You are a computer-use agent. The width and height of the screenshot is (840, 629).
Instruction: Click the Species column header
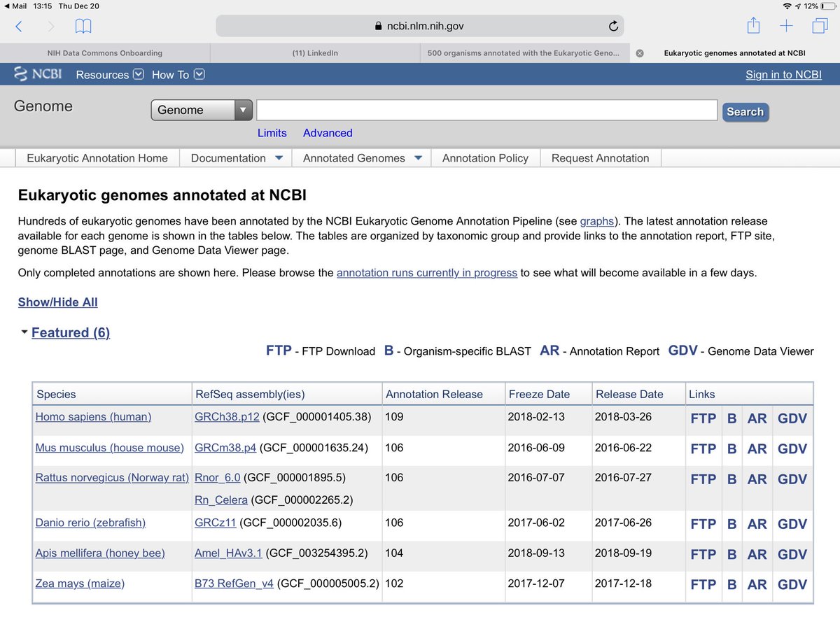tap(113, 394)
